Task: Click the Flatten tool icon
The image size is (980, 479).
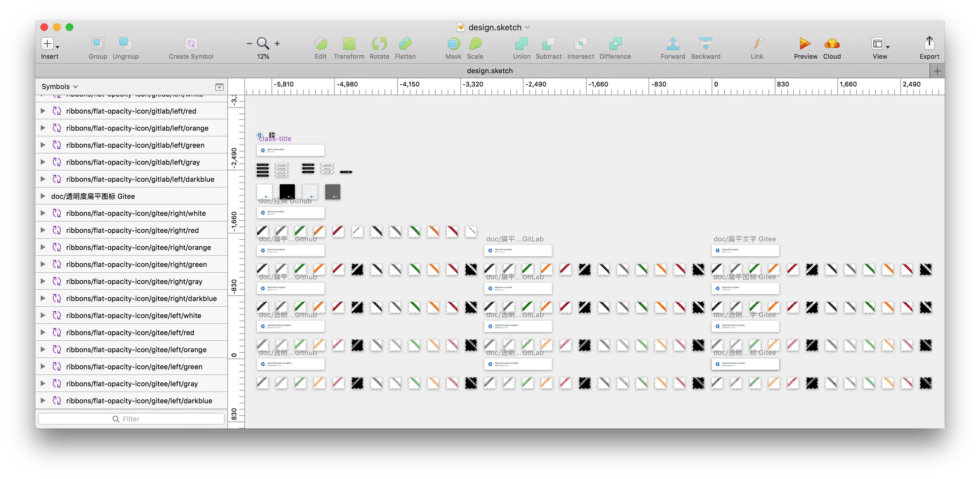Action: point(405,43)
